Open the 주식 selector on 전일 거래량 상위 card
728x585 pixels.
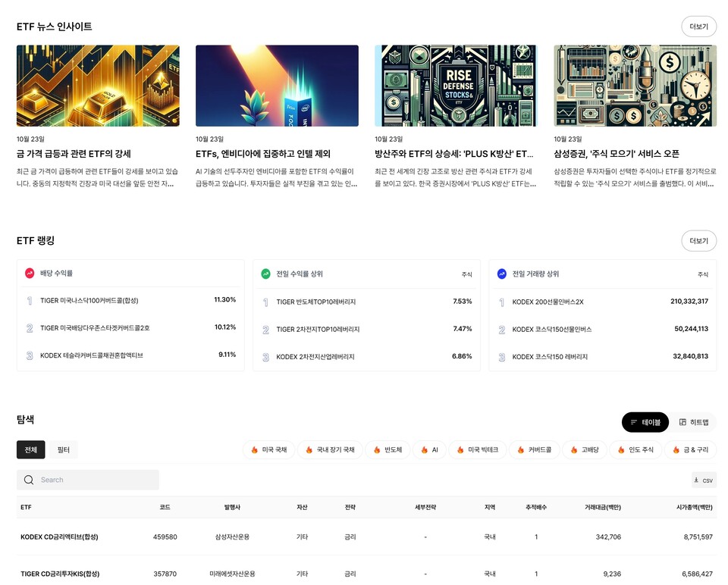coord(703,274)
